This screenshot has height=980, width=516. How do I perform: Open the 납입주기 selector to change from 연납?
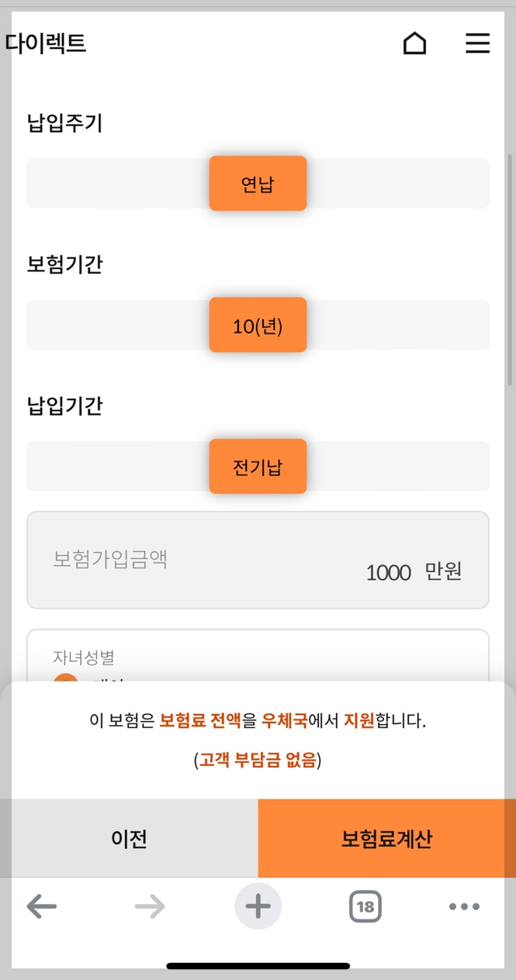[258, 183]
